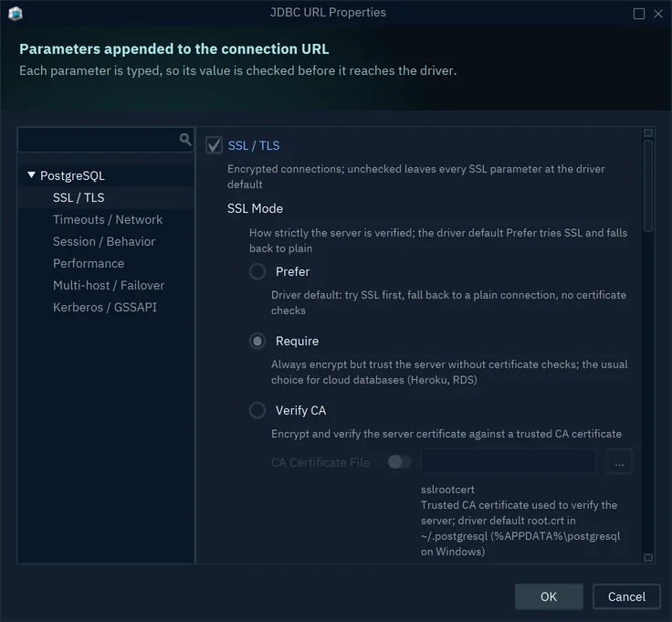
Task: Click the OK button
Action: pos(549,596)
